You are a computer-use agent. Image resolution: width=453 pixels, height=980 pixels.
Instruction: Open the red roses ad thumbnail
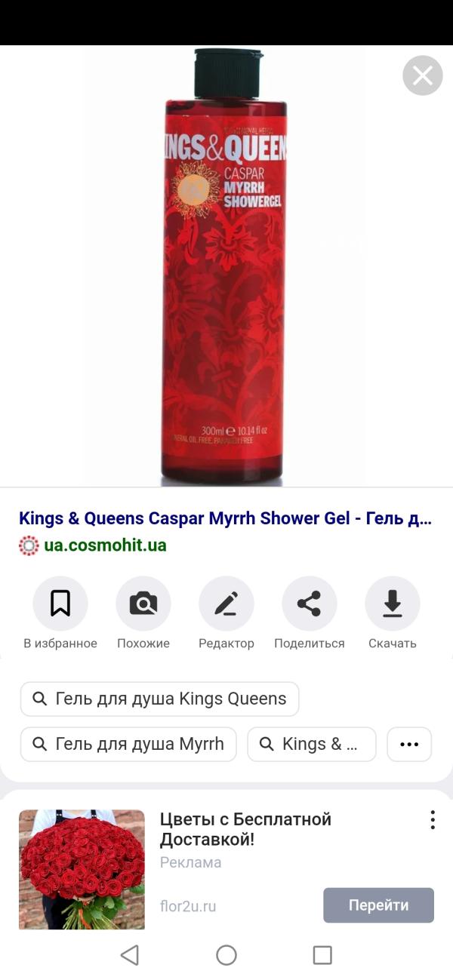click(x=82, y=869)
